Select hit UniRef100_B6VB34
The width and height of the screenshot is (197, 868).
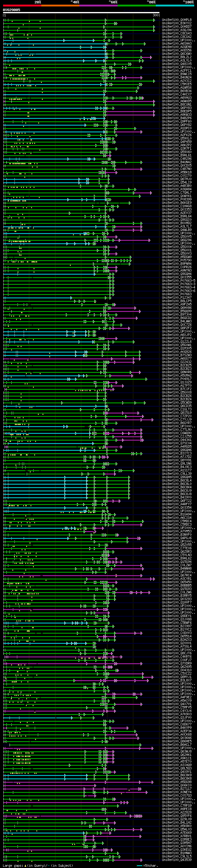(177, 91)
